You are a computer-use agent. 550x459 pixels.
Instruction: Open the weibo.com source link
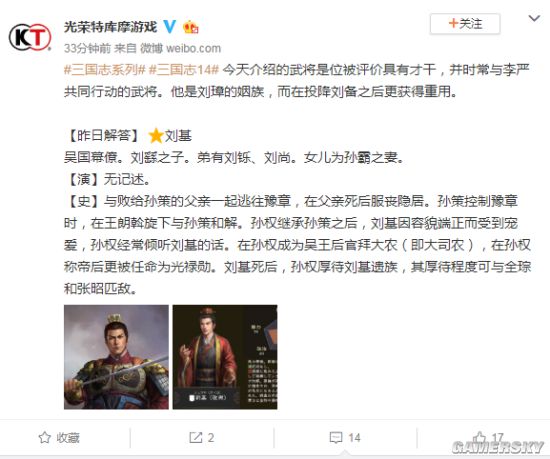(193, 48)
